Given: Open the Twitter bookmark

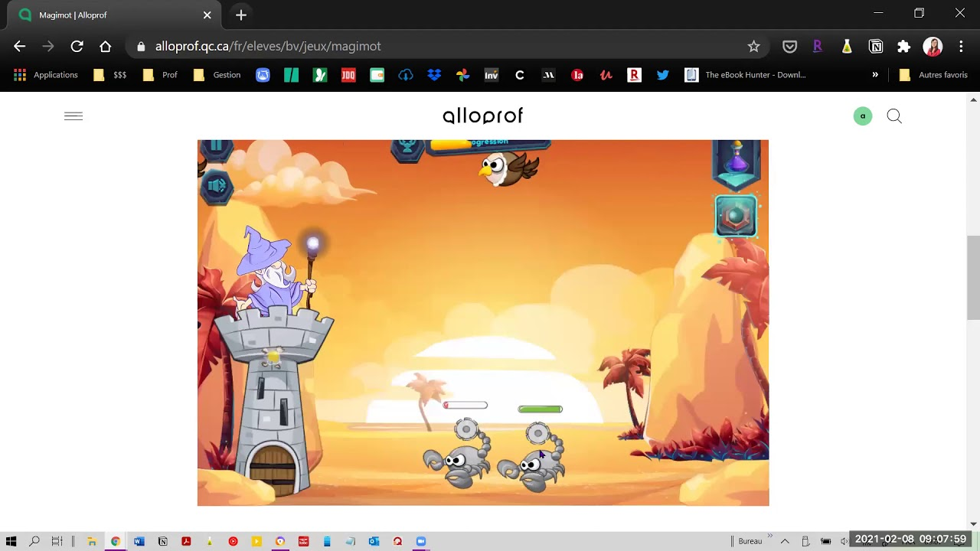Looking at the screenshot, I should [663, 75].
